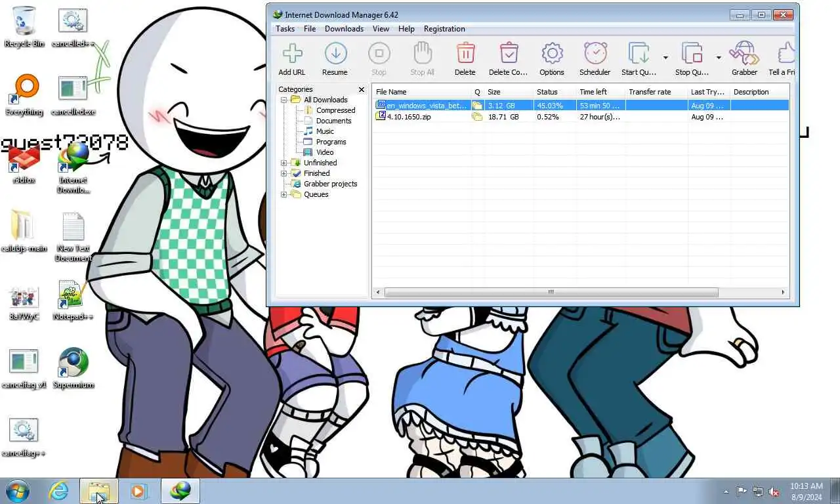Screen dimensions: 840x504
Task: Select the Recycle Bin desktop icon
Action: tap(24, 28)
